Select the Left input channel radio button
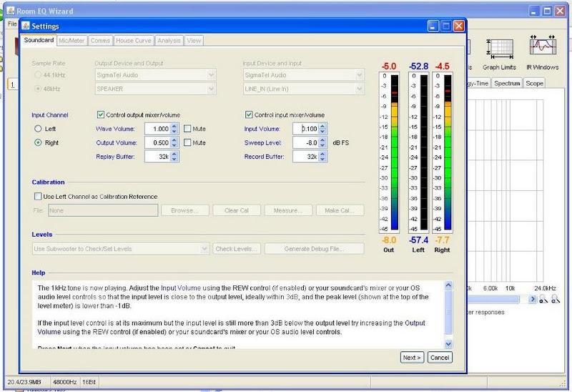572x392 pixels. click(38, 129)
